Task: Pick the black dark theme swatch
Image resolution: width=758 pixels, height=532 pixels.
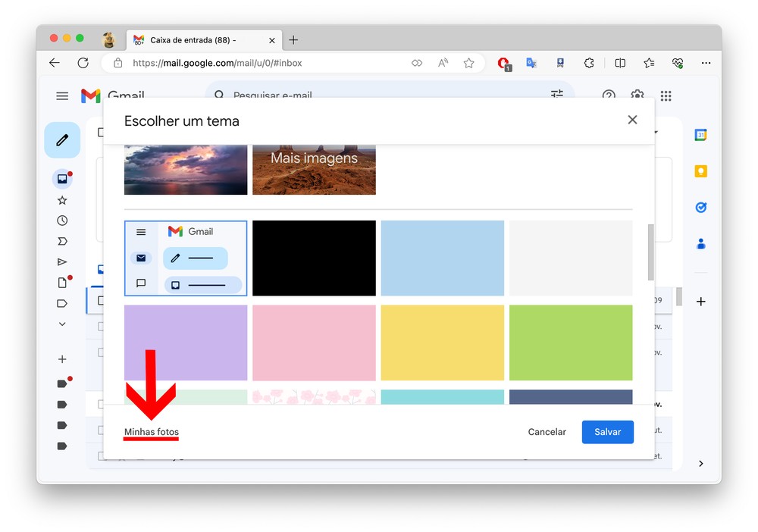Action: point(314,258)
